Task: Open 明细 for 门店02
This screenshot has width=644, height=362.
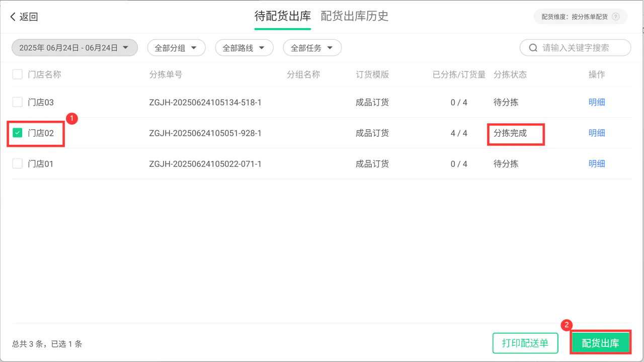Action: (597, 133)
